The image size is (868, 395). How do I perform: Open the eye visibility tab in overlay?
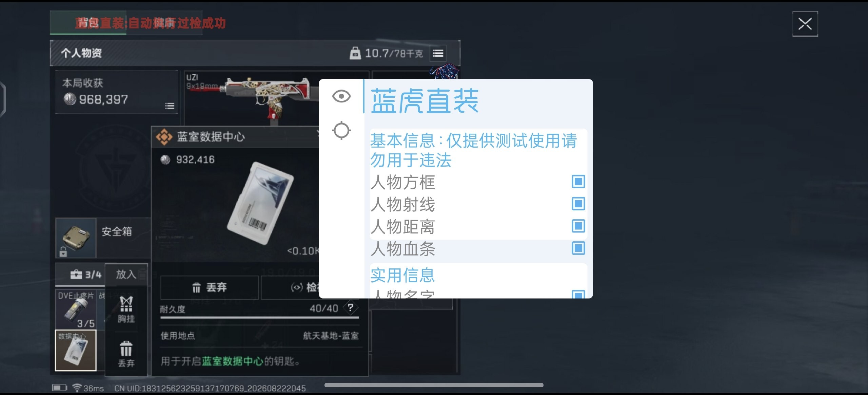[x=341, y=96]
